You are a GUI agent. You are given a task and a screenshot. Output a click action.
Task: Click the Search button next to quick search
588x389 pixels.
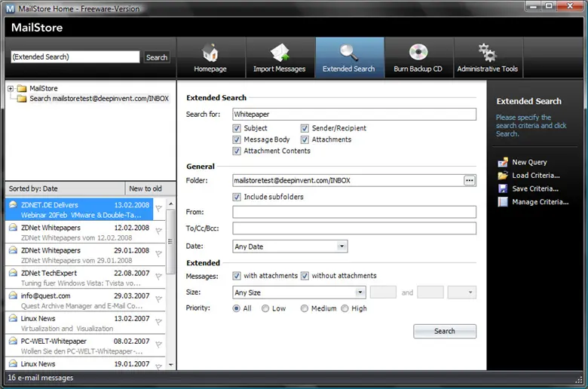point(157,57)
